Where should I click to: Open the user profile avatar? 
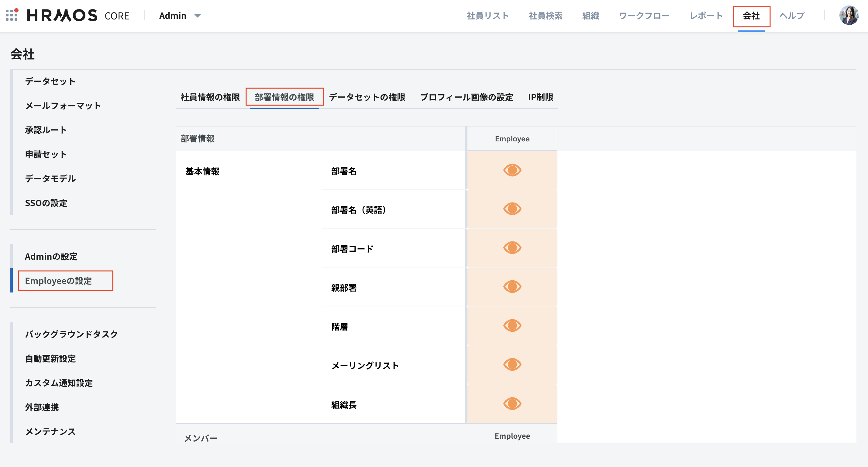[849, 16]
